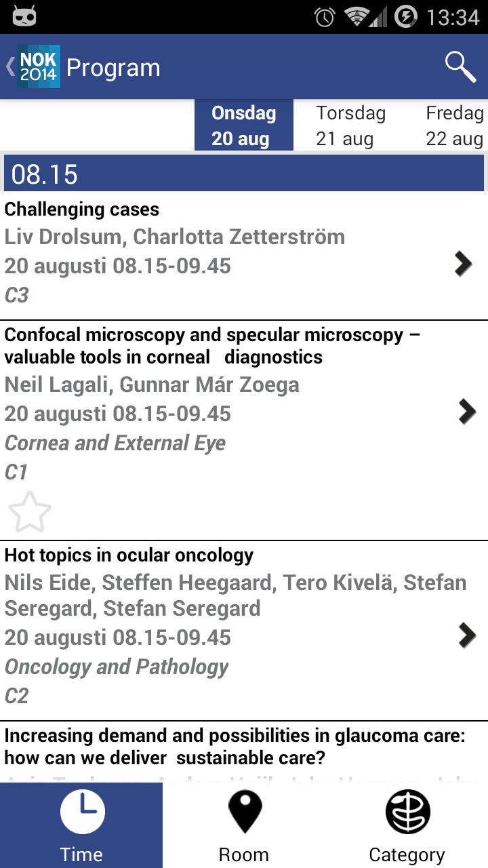Image resolution: width=488 pixels, height=868 pixels.
Task: Favorite the Confocal microscopy session star
Action: (30, 512)
